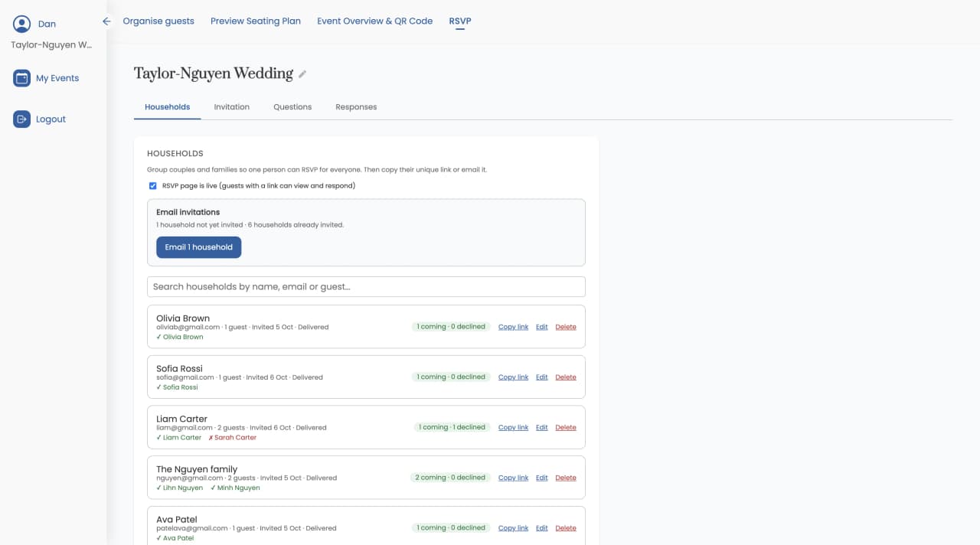Copy link for Ava Patel household

tap(513, 528)
